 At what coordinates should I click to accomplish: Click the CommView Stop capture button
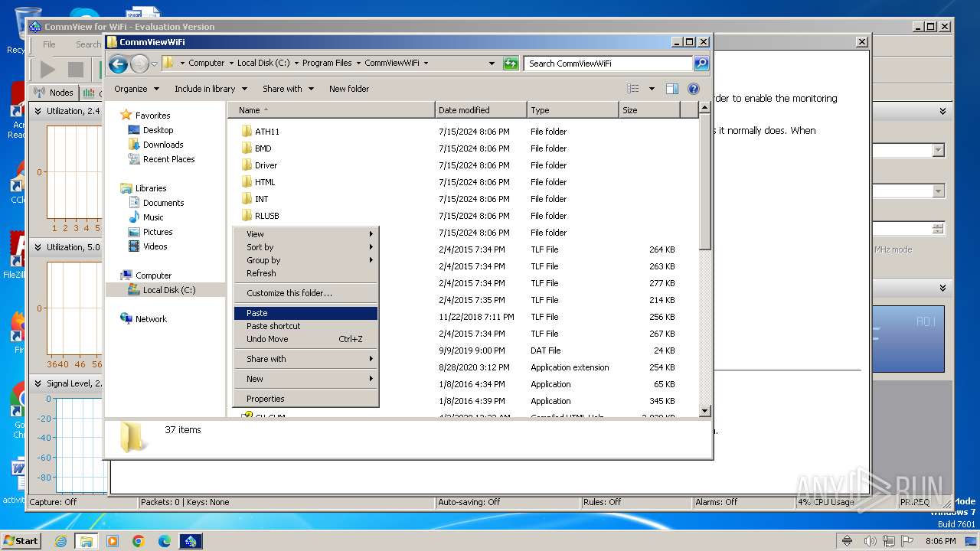(x=75, y=70)
